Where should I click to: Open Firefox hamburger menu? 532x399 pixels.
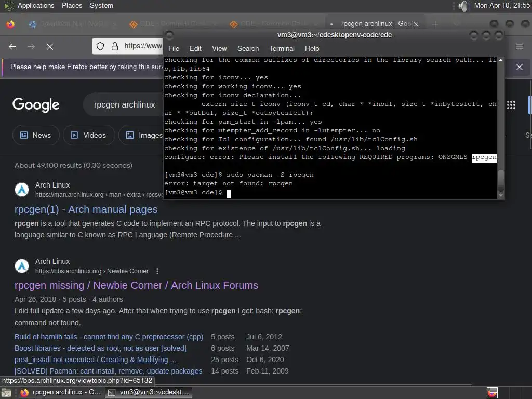click(519, 46)
